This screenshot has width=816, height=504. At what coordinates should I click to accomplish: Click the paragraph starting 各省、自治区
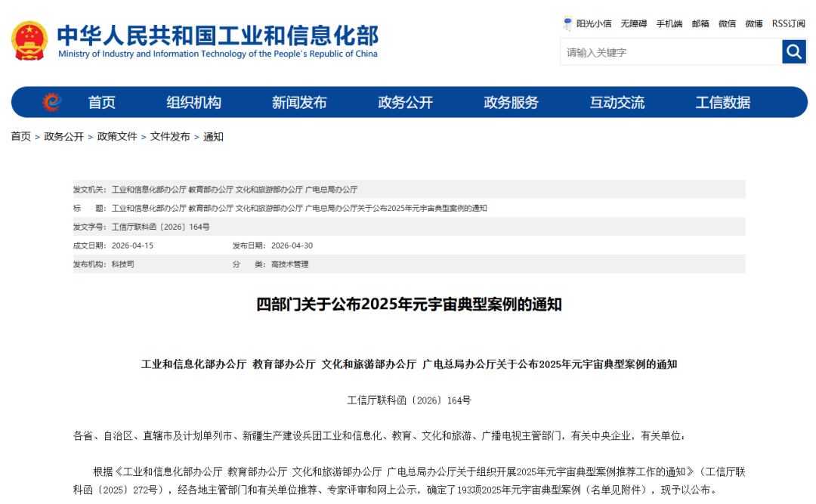pos(379,436)
